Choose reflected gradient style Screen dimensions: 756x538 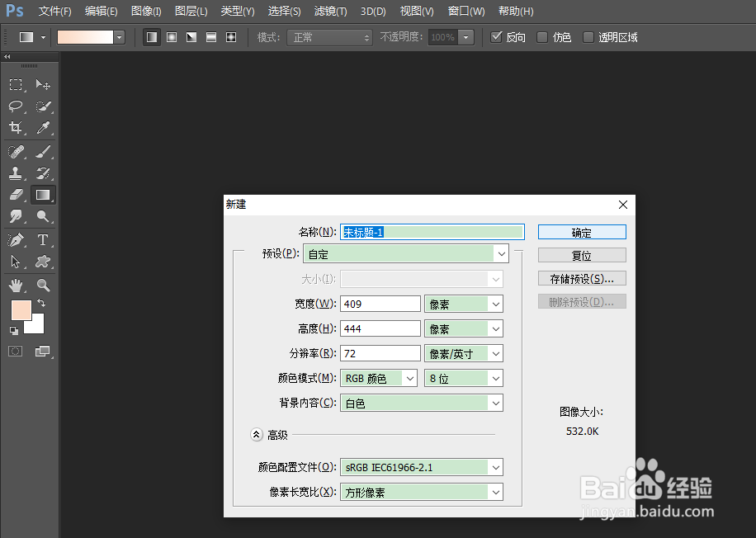211,37
